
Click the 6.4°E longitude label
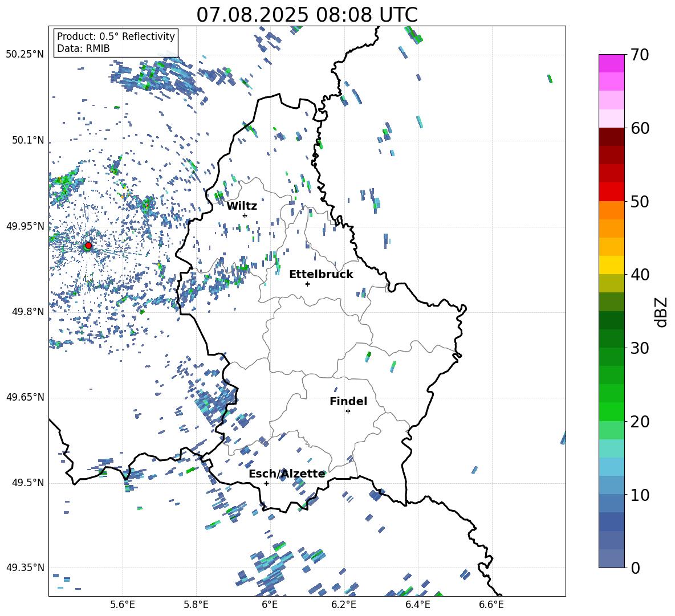[x=417, y=605]
